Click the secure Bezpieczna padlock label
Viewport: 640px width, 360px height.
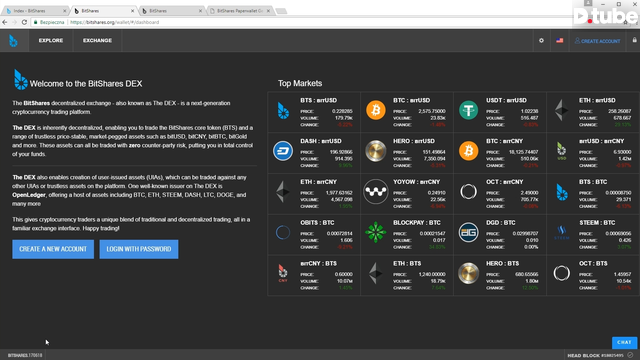49,22
